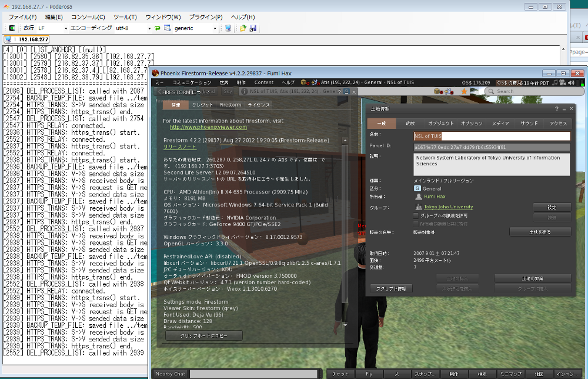
Task: Click the info icon in Firestorm location bar
Action: point(244,91)
